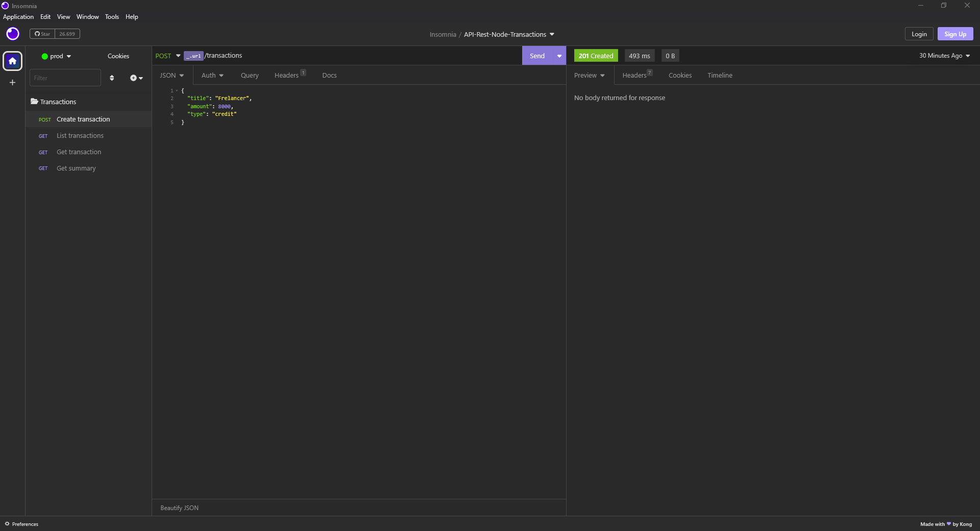Switch to the Query tab
Image resolution: width=980 pixels, height=531 pixels.
click(x=250, y=75)
